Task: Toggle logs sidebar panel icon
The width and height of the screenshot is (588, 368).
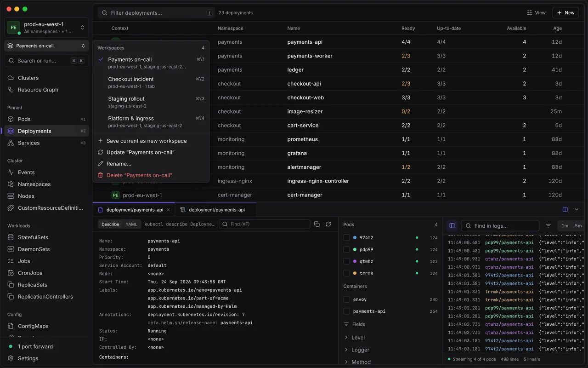Action: coord(452,226)
